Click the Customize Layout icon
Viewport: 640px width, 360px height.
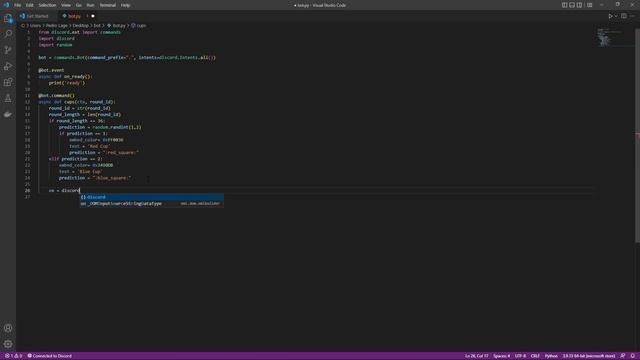tap(589, 5)
